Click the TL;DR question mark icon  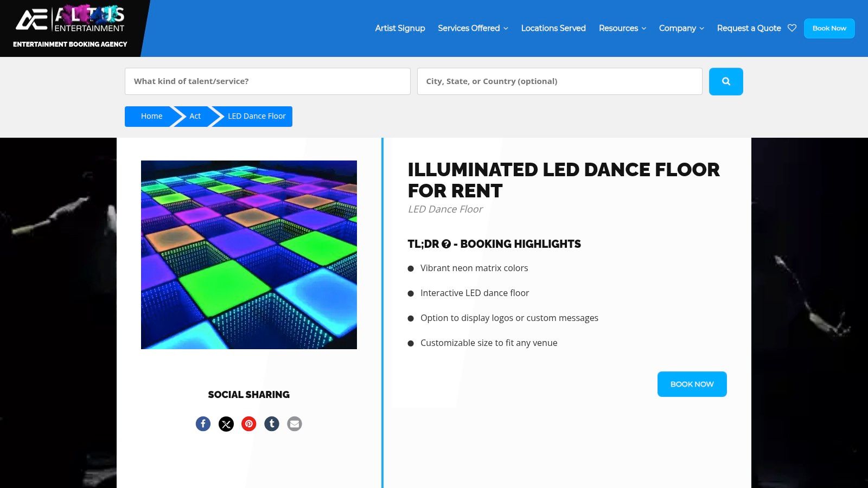pos(446,244)
